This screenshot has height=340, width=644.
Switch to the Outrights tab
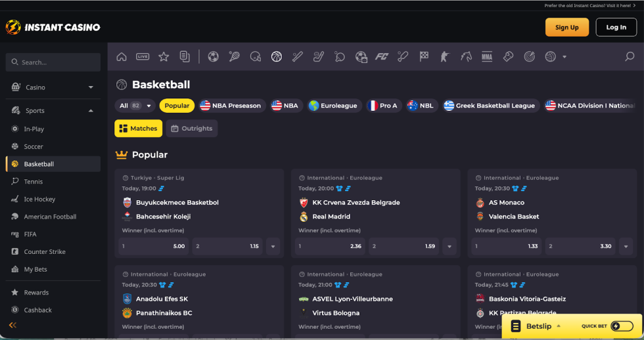pos(191,129)
